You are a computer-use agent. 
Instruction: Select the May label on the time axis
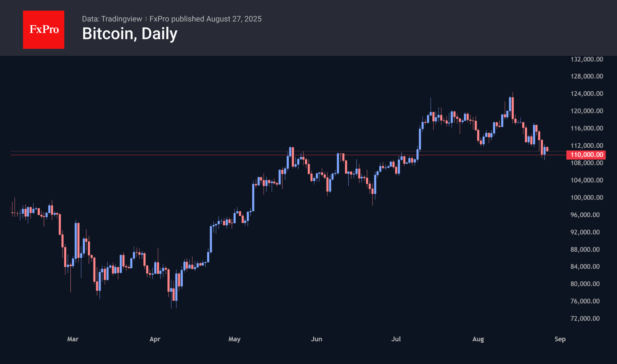click(234, 339)
